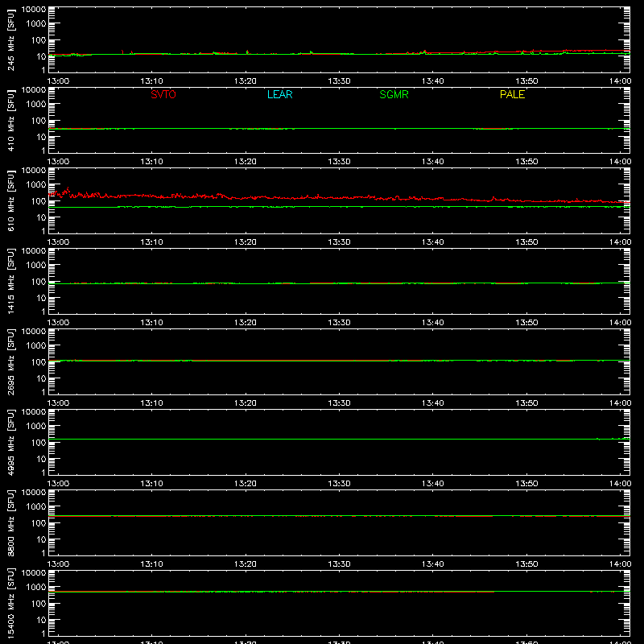
Task: Click 13:50 time label below 610 MHz plot
Action: click(x=526, y=242)
